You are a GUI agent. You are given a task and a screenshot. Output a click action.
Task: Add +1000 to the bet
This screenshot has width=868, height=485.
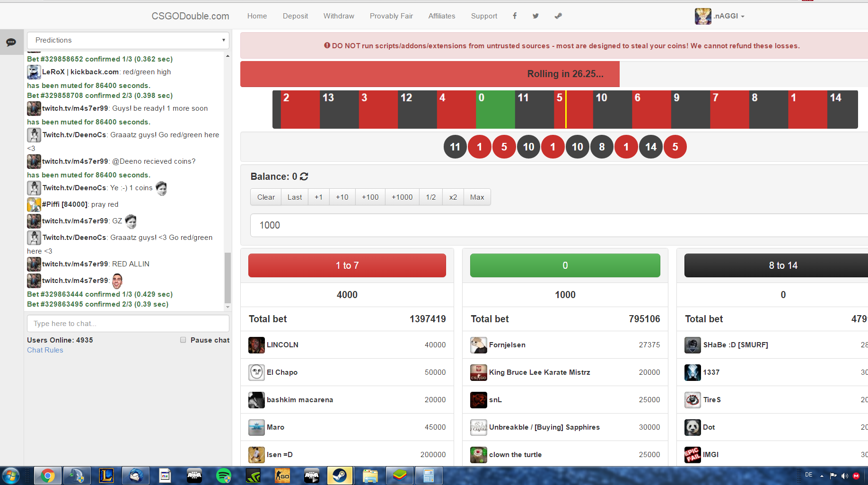click(x=402, y=197)
